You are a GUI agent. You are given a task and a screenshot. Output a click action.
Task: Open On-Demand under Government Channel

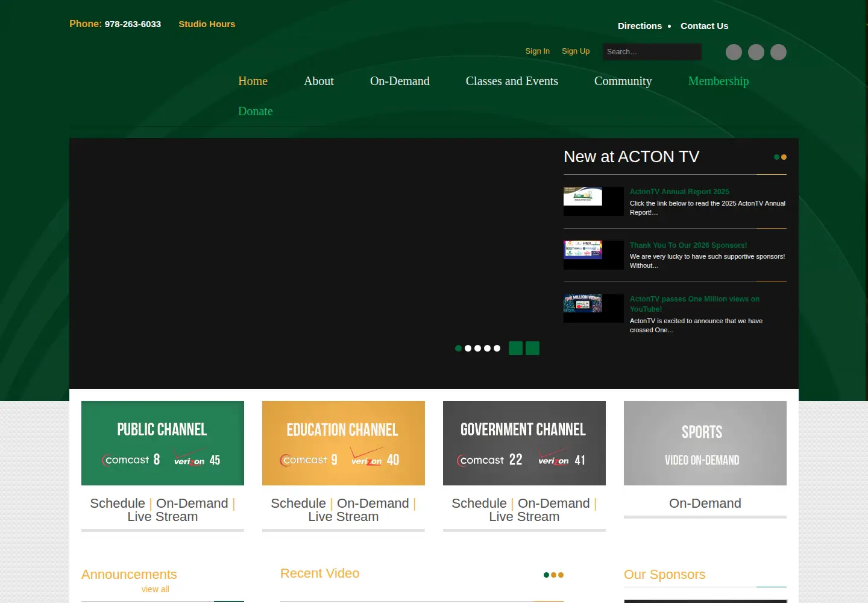coord(554,504)
